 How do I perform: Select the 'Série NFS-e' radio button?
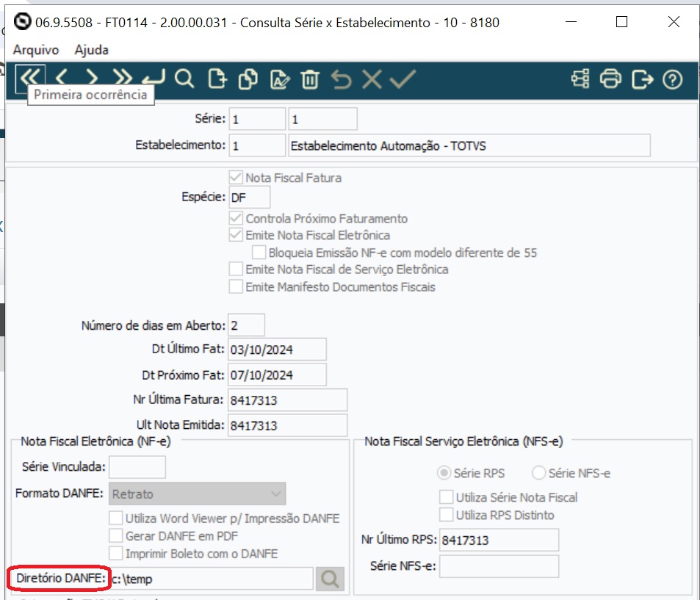[x=538, y=473]
